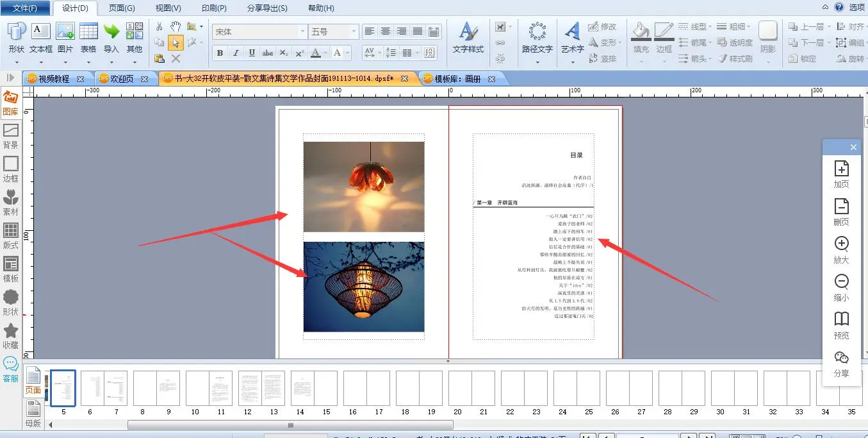The width and height of the screenshot is (868, 438).
Task: Switch to the 分享导出(S) ribbon tab
Action: [x=267, y=8]
